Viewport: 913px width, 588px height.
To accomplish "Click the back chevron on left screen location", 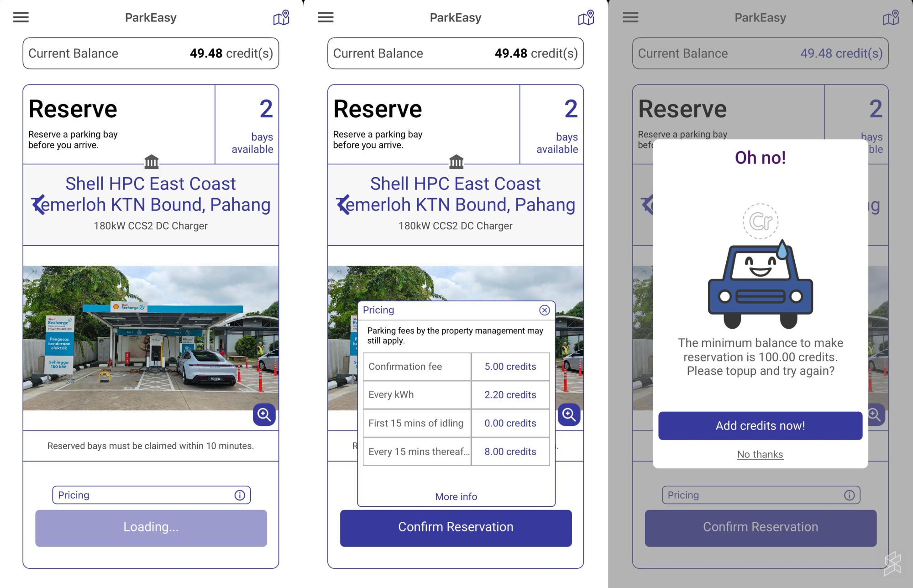I will point(38,205).
